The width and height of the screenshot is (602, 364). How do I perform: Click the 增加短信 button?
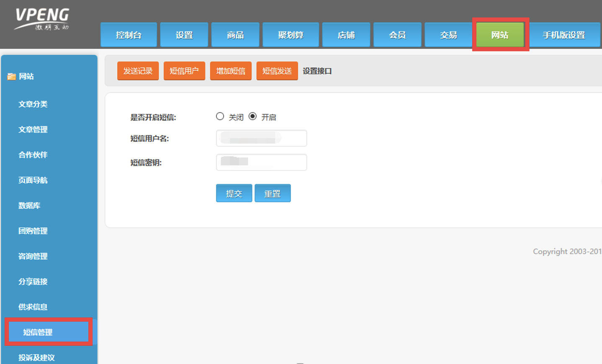click(231, 71)
